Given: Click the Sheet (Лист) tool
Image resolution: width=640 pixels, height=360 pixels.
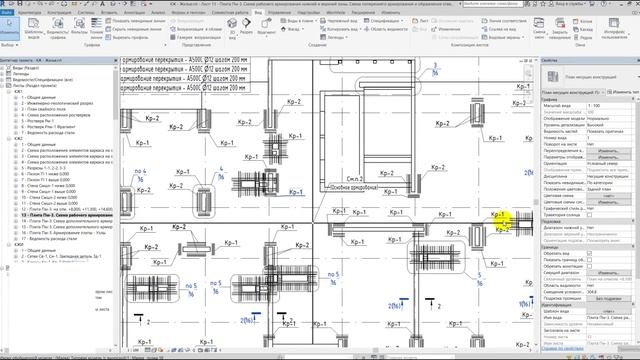Looking at the screenshot, I should click(420, 20).
